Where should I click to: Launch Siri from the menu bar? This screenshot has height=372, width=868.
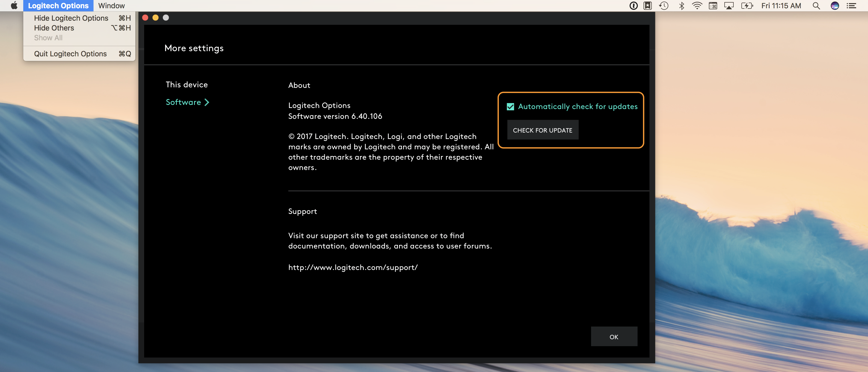(835, 6)
